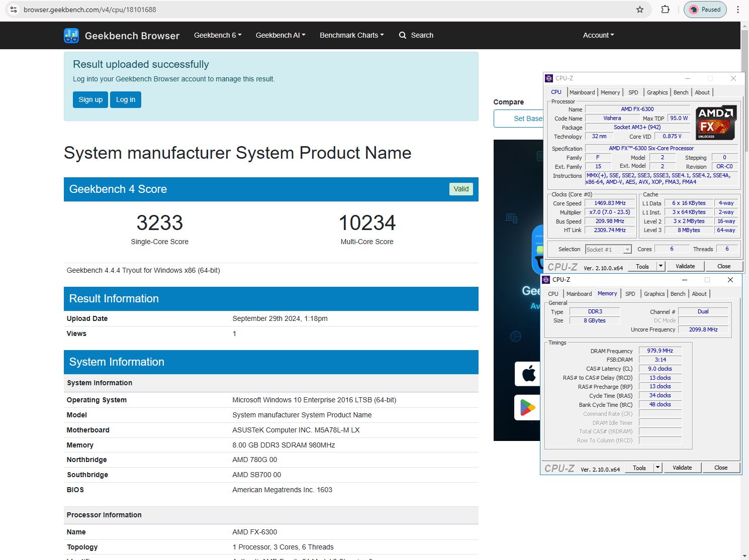The image size is (749, 560).
Task: Open Mainboard tab in lower CPU-Z window
Action: pos(579,294)
